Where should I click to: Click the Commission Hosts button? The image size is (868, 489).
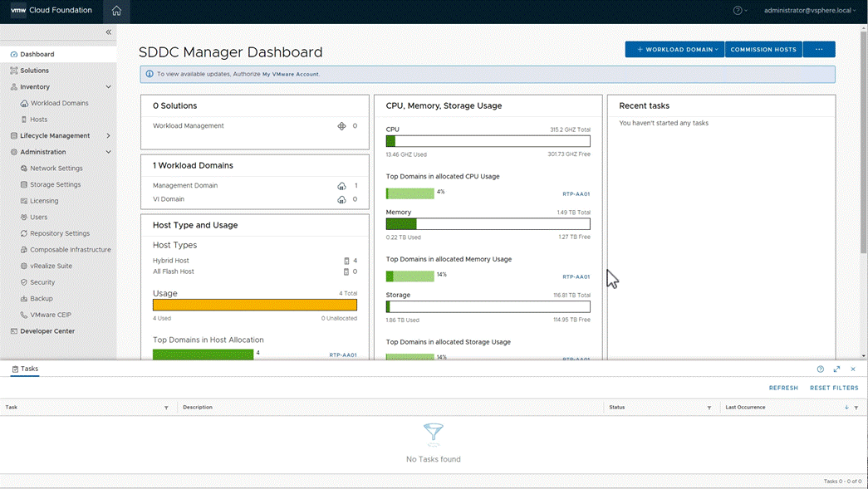[763, 50]
